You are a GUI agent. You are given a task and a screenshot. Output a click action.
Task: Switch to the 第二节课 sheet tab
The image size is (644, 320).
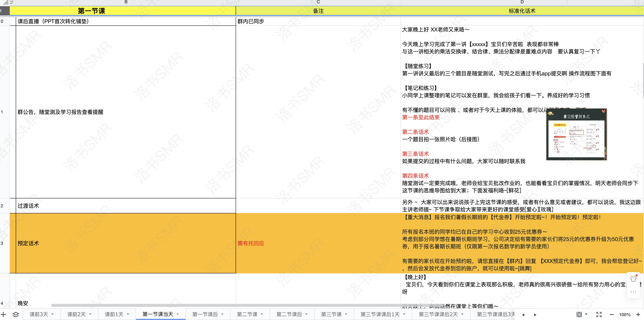pyautogui.click(x=247, y=314)
